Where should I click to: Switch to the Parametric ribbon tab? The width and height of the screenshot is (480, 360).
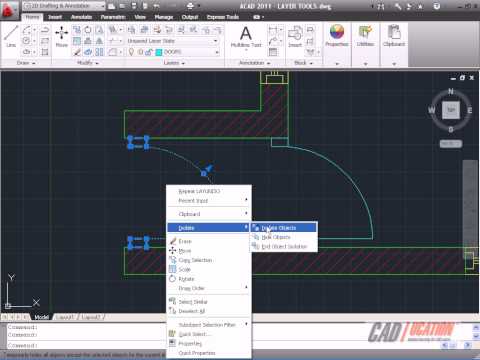(x=113, y=17)
